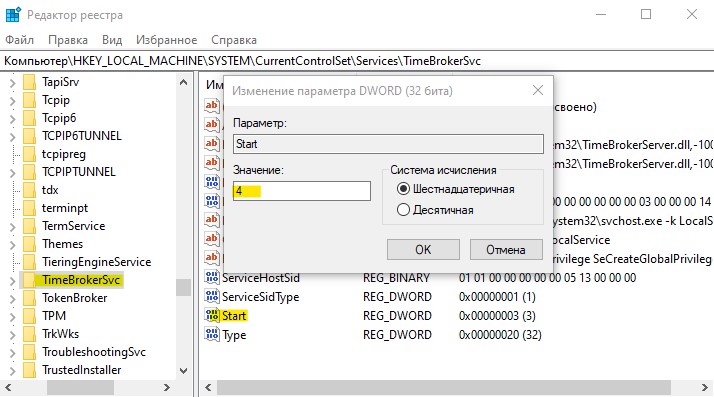Click the ServiceHostSid binary value icon
This screenshot has width=714, height=397.
tap(212, 277)
